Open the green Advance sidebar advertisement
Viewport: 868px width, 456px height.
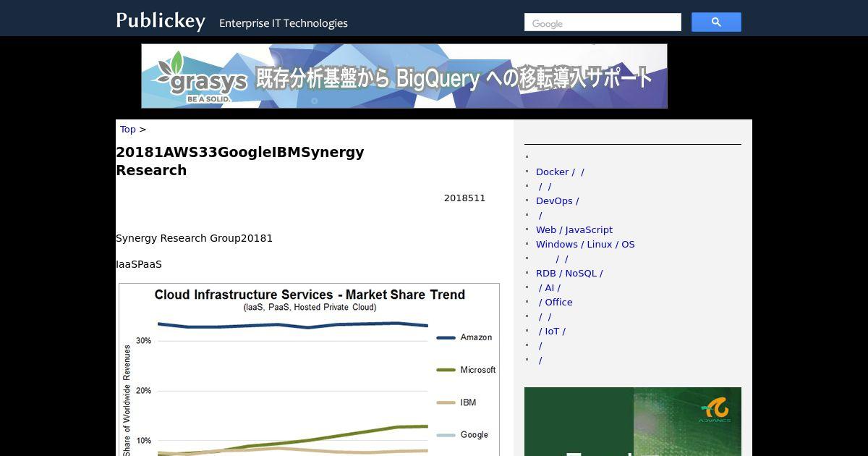[x=633, y=421]
